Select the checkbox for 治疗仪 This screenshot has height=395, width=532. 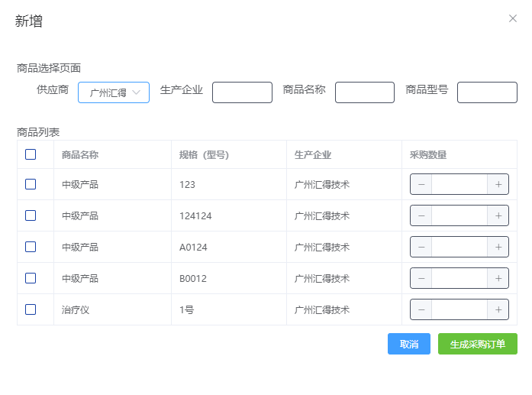(x=31, y=309)
